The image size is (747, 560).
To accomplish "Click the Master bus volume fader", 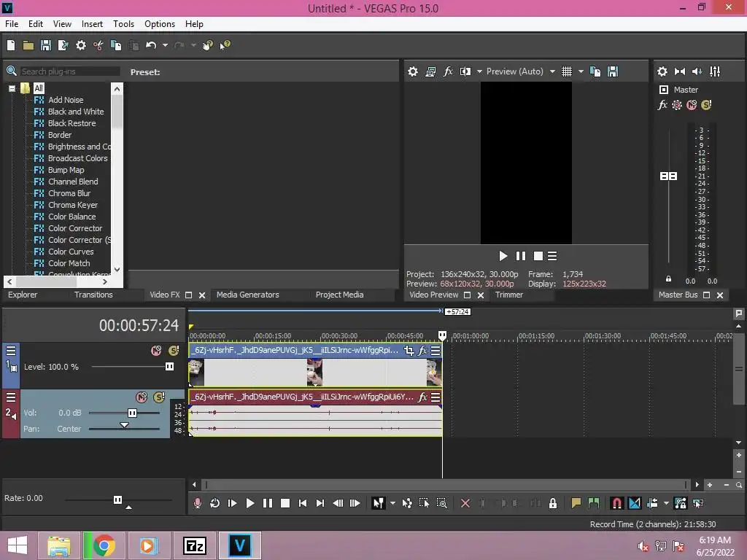I will (668, 176).
